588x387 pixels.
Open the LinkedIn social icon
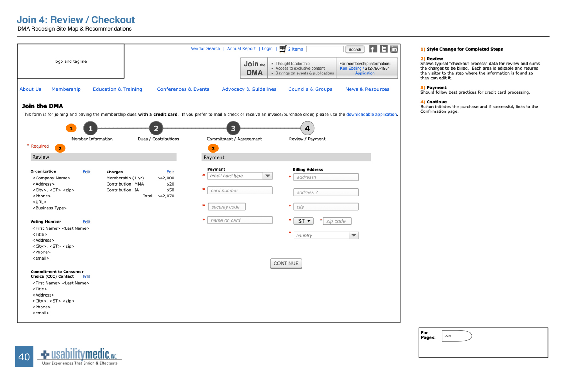click(x=394, y=49)
